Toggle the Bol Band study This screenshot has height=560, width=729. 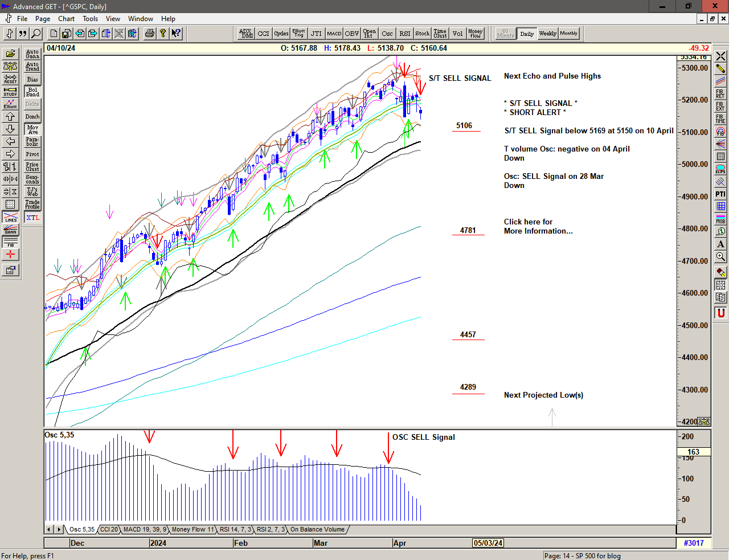pyautogui.click(x=32, y=92)
